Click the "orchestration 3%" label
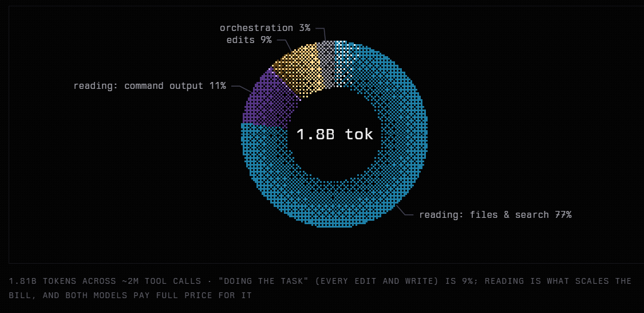 pyautogui.click(x=265, y=28)
